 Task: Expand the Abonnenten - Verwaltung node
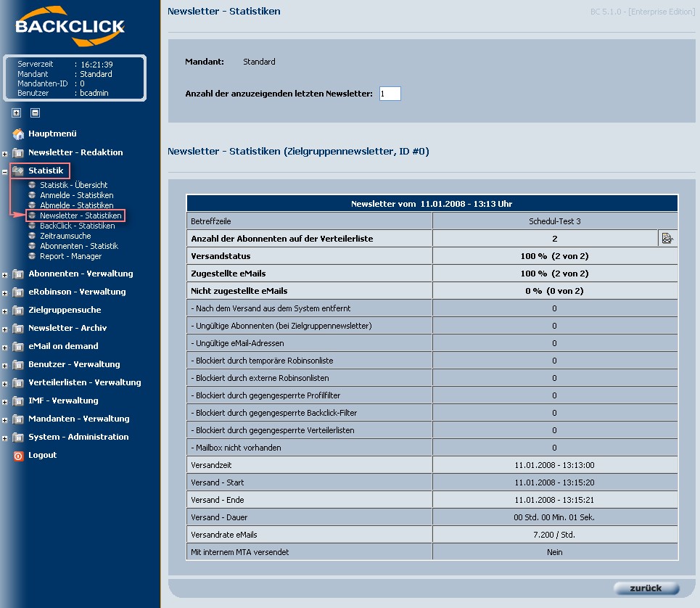4,275
